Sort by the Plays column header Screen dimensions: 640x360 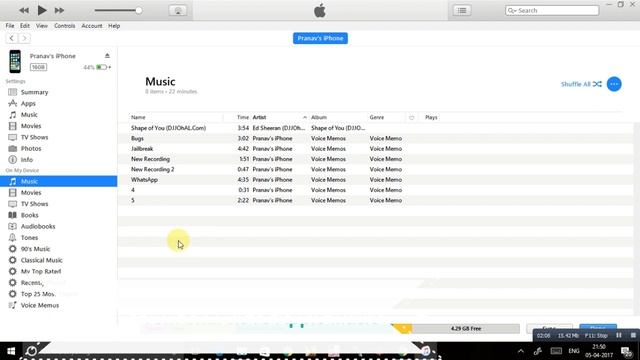click(x=431, y=117)
